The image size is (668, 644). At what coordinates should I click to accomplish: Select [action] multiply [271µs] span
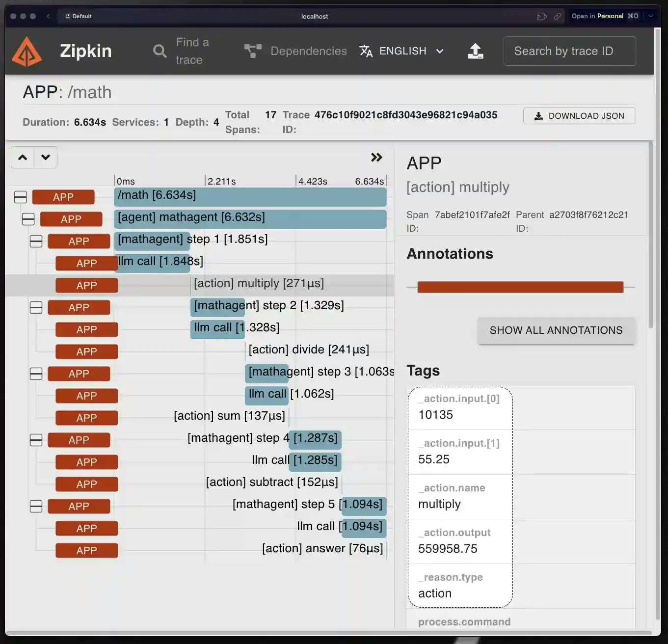click(x=259, y=283)
